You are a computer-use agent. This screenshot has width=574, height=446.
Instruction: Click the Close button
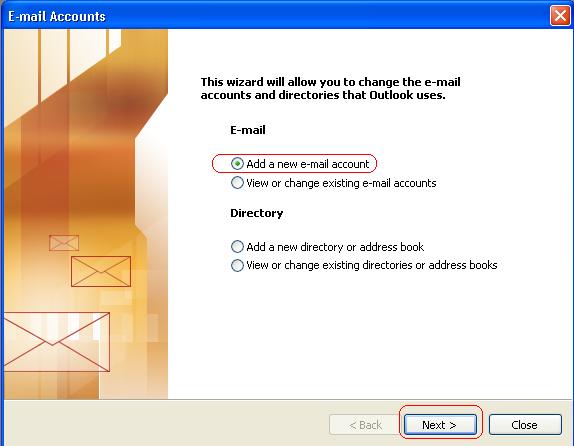pyautogui.click(x=525, y=425)
